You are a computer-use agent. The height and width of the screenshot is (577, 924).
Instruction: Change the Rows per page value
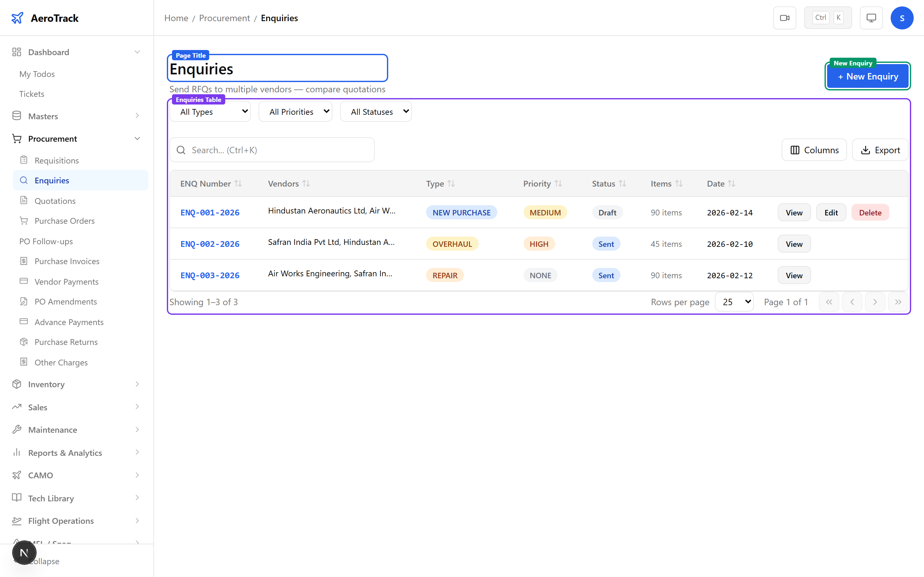pyautogui.click(x=734, y=301)
